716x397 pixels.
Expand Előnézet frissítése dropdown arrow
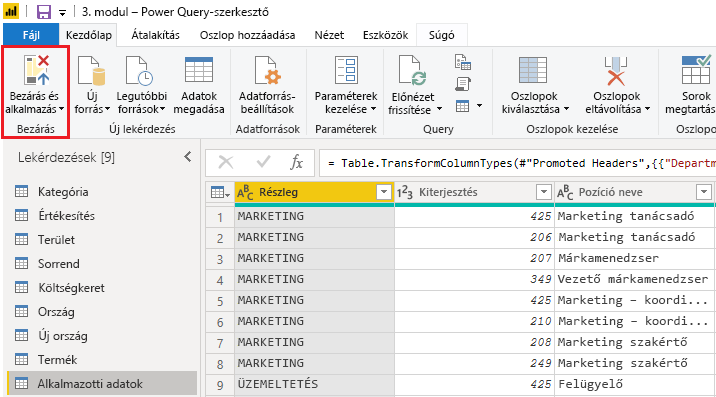[x=439, y=110]
